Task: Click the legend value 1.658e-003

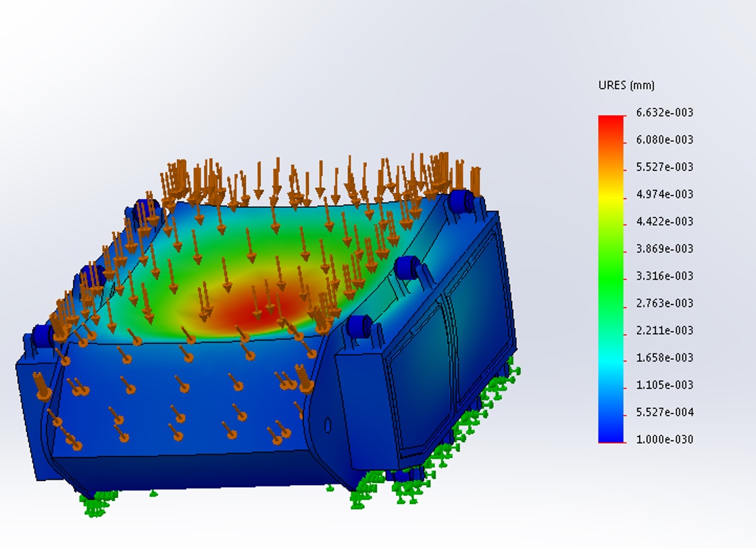Action: click(664, 358)
